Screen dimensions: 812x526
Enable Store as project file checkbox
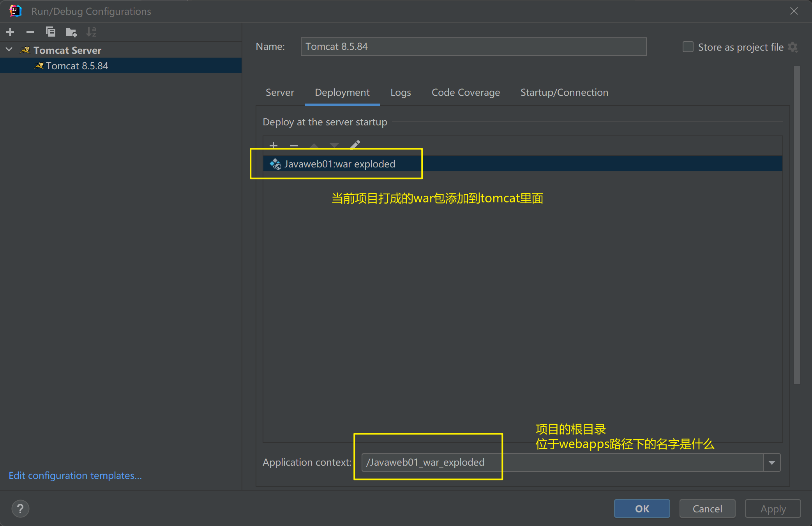[688, 47]
